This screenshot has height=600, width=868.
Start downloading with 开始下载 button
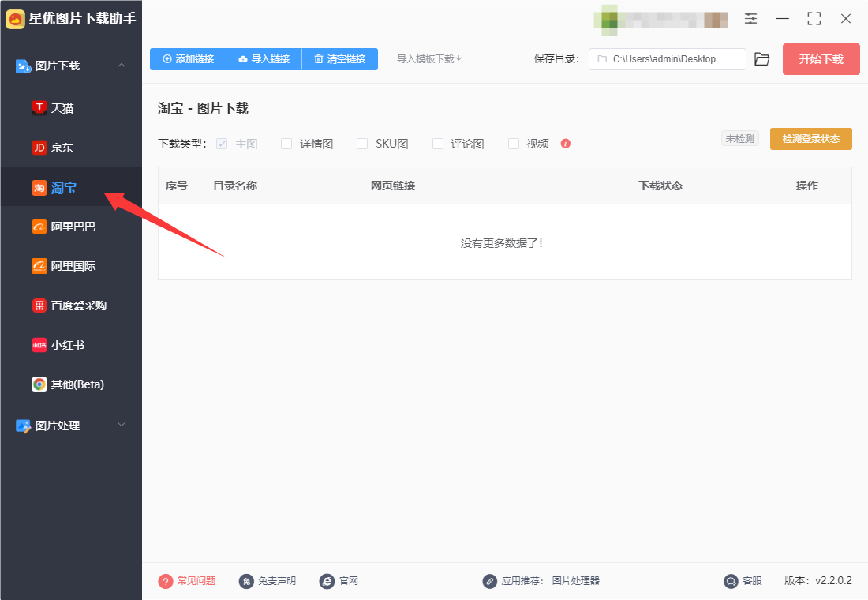pos(821,59)
